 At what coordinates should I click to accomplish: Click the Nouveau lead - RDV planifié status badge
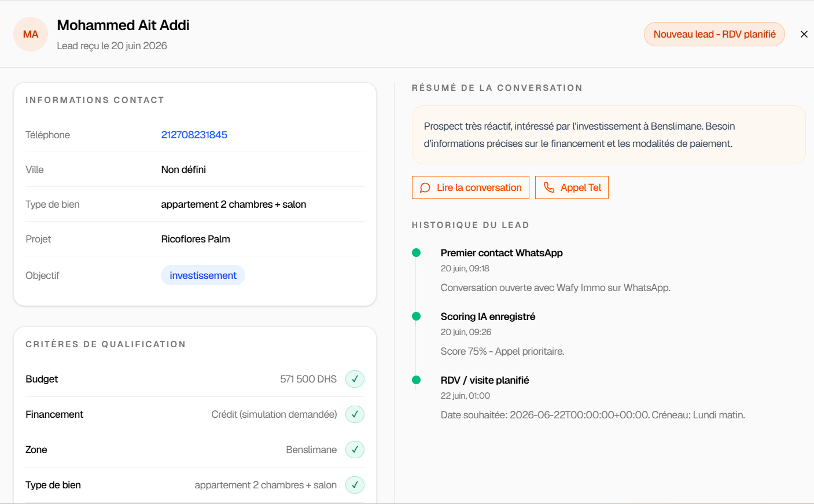[x=714, y=34]
